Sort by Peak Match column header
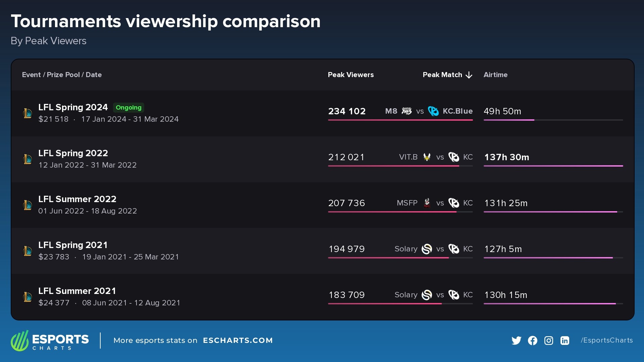Screen dimensions: 644x362 [442, 75]
